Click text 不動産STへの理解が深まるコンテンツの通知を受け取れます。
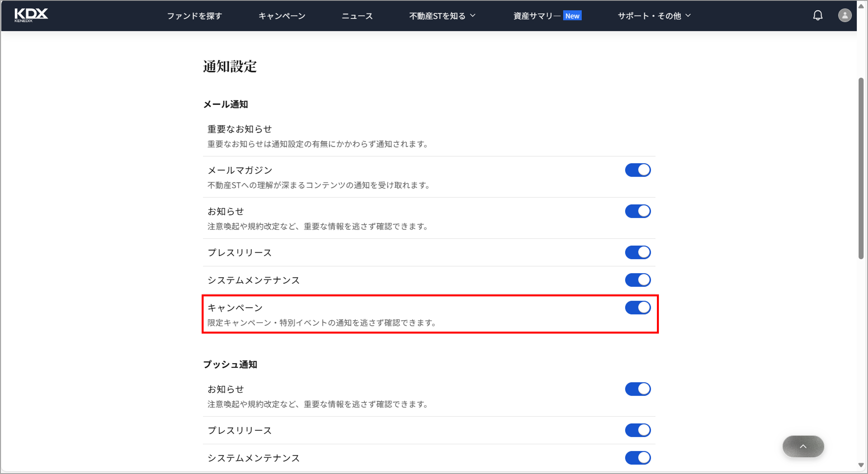The width and height of the screenshot is (868, 474). [319, 185]
